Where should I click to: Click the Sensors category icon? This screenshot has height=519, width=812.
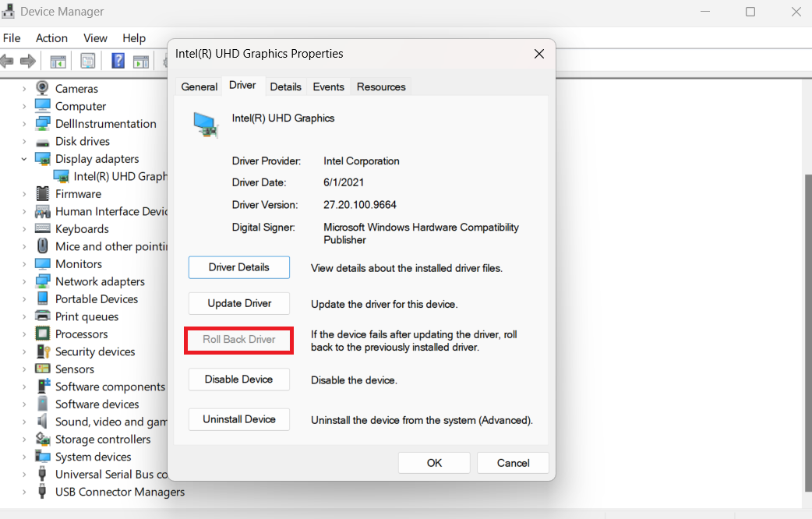[42, 369]
